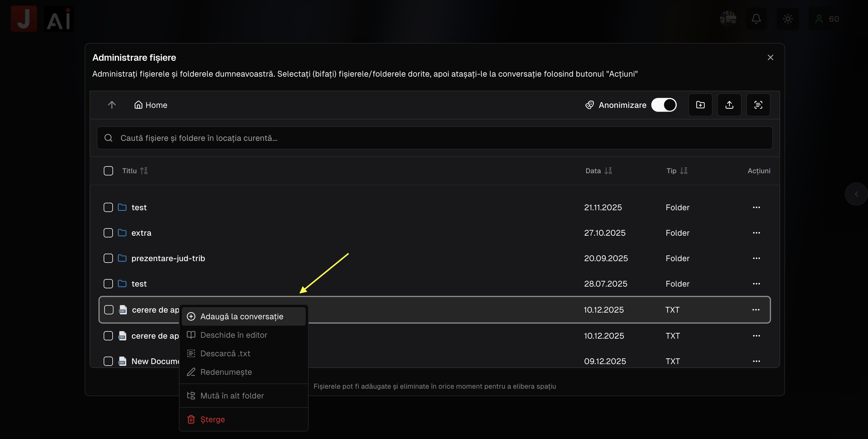Expand the collapsed right side panel chevron

(856, 194)
